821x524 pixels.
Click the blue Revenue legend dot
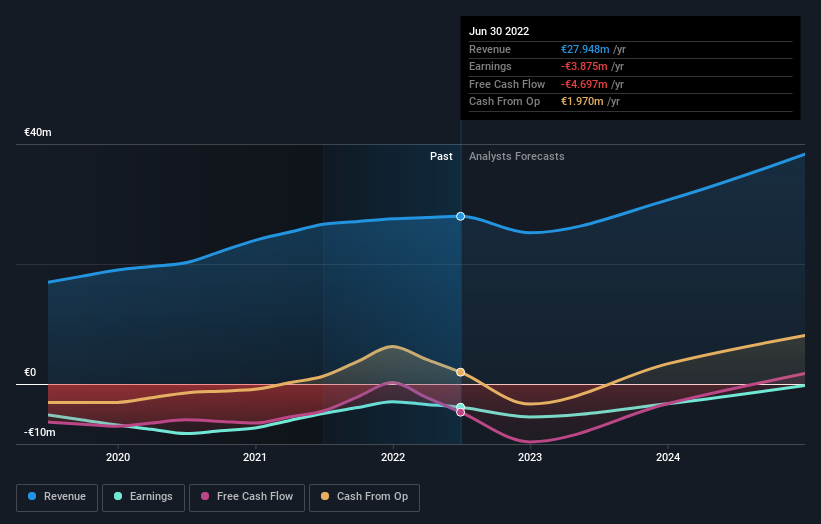click(32, 496)
